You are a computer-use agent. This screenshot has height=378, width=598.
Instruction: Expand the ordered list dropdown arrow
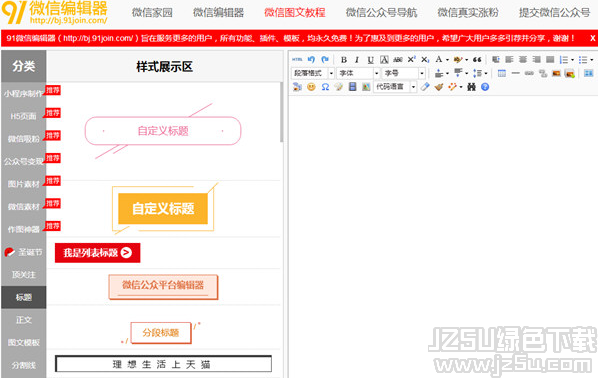572,60
